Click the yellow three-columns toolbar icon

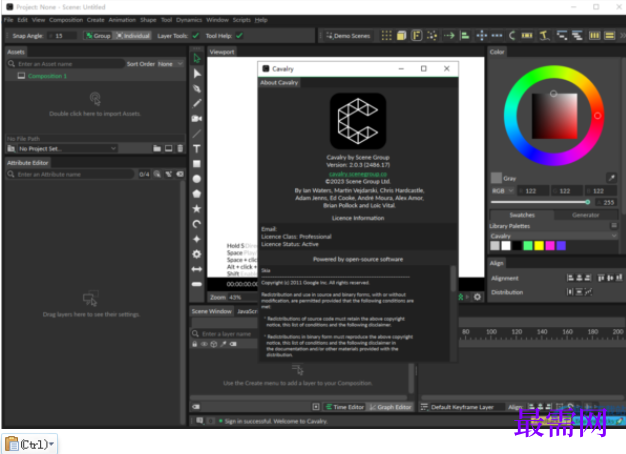[594, 36]
